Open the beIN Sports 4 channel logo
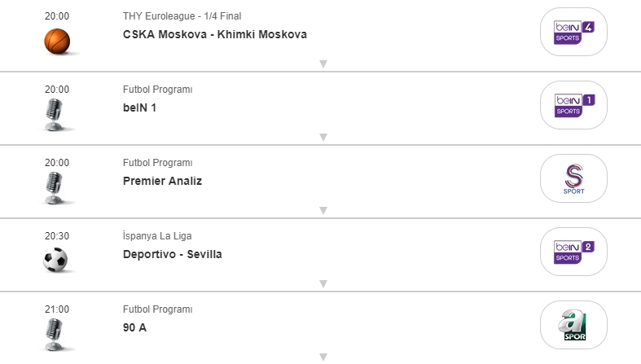Screen dimensions: 641x364 [x=574, y=32]
